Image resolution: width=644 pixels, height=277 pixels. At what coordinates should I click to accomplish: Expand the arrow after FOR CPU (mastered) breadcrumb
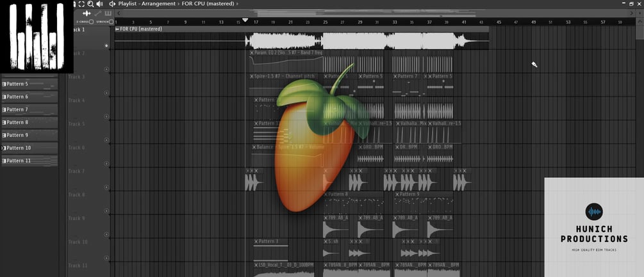pos(237,4)
